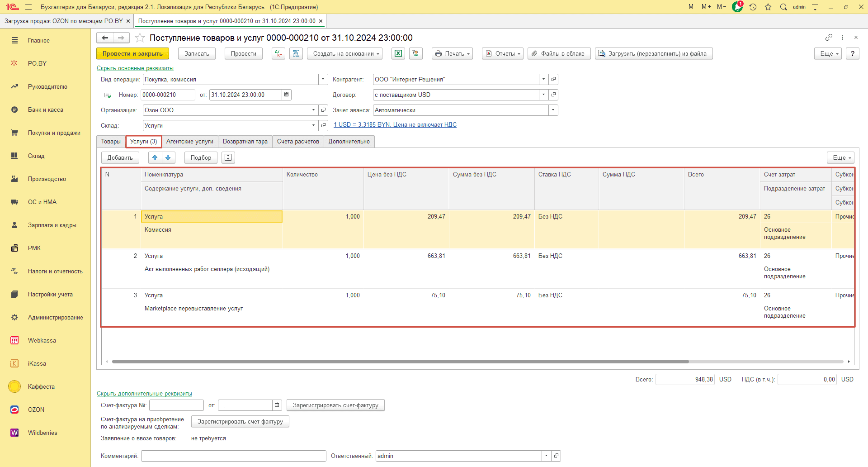Screen dimensions: 868x467
Task: Click the M+ memory button
Action: pyautogui.click(x=706, y=7)
